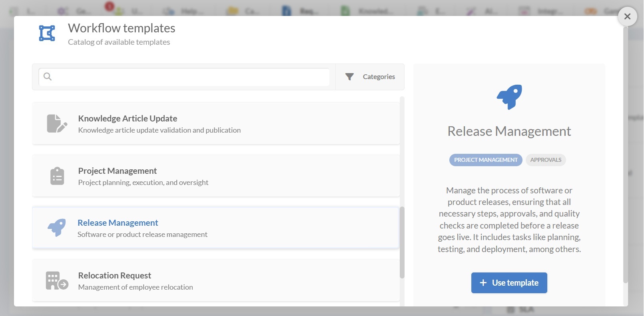Click the Relocation Request building icon

pyautogui.click(x=57, y=280)
